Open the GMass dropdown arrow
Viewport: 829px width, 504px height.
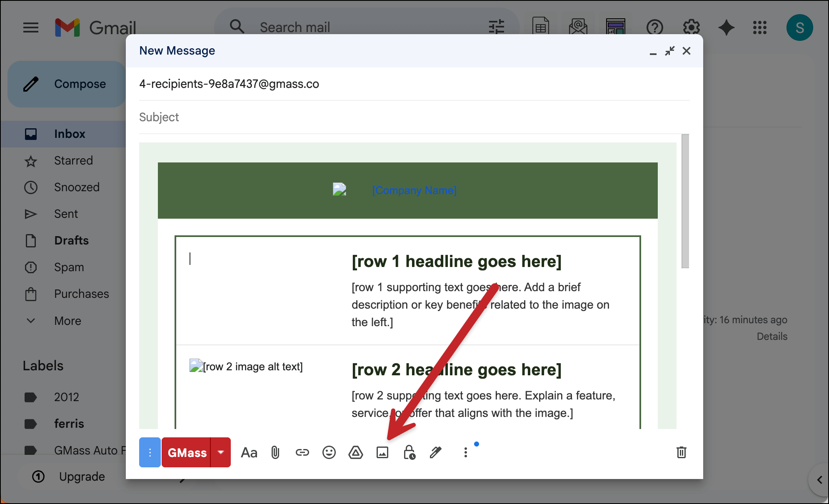pos(221,452)
